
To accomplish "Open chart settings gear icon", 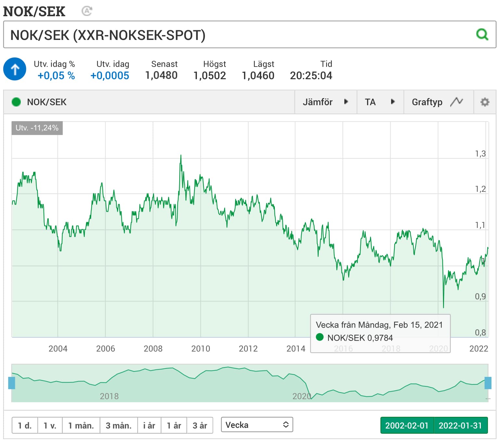I will click(484, 102).
